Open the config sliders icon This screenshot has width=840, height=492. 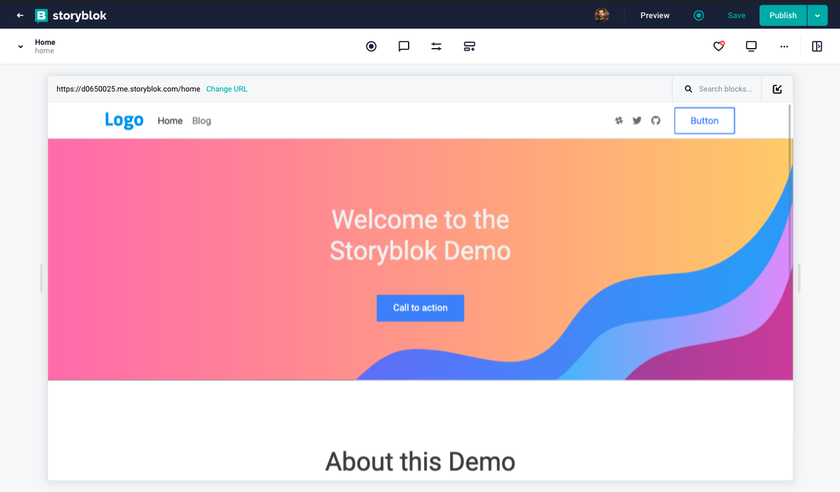pyautogui.click(x=436, y=47)
